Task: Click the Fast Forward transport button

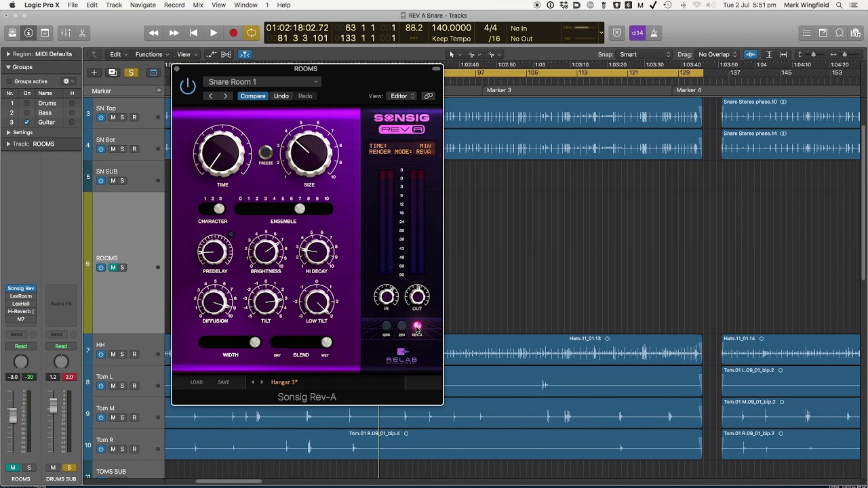Action: (x=174, y=33)
